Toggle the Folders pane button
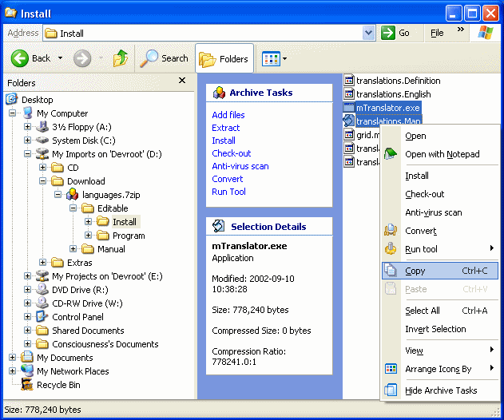The width and height of the screenshot is (504, 420). [x=224, y=58]
